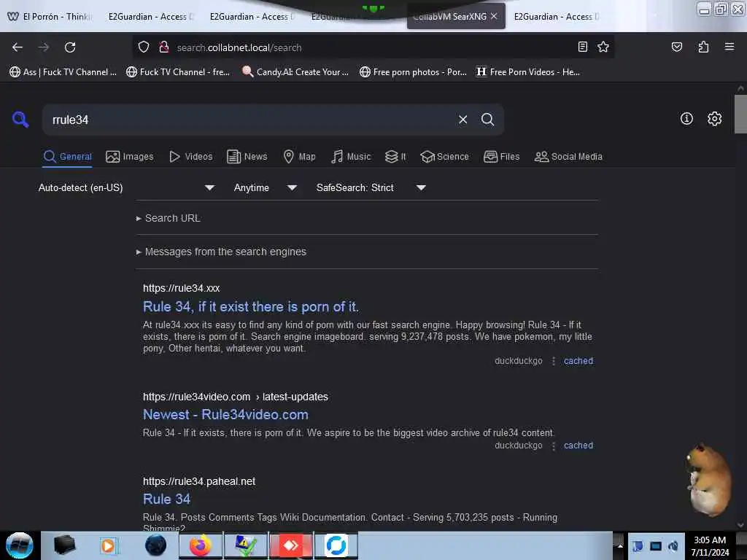Open the media player taskbar icon

(x=108, y=545)
